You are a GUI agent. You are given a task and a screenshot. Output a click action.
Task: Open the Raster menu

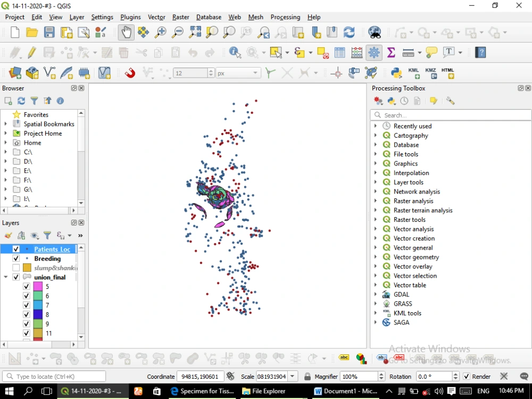(x=180, y=17)
